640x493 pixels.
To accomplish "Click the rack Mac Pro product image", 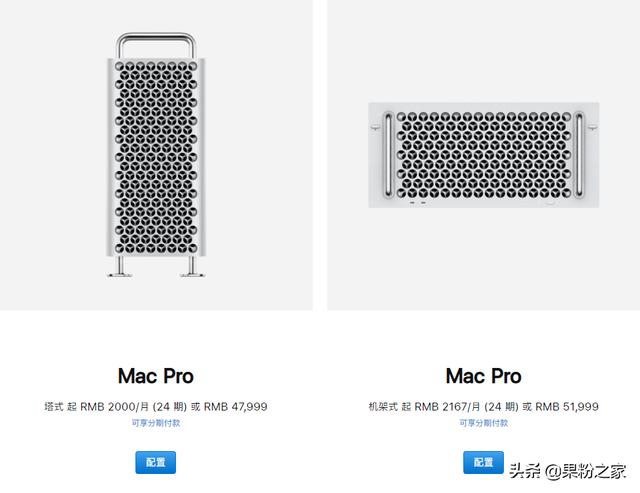I will coord(483,155).
